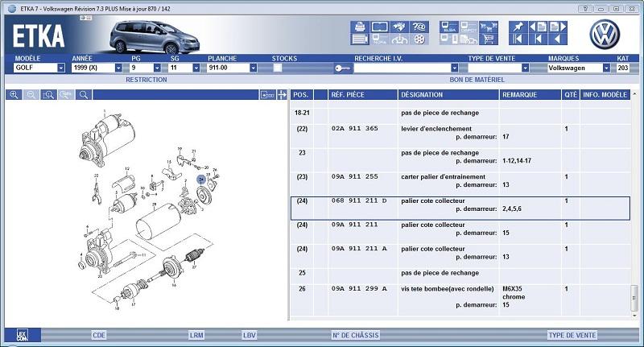This screenshot has width=644, height=347.
Task: Open the parts list icon below printer
Action: tap(360, 39)
